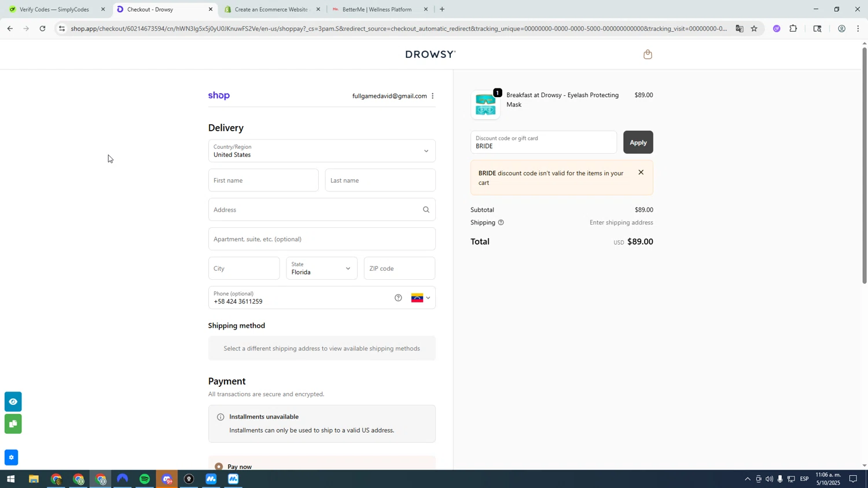Click the fullgamedavid@gmail.com email text

389,96
